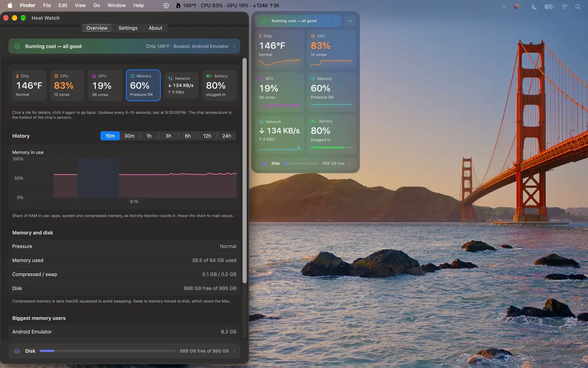Click the Disk usage bar in Heat Watch window footer
This screenshot has width=588, height=368.
click(108, 351)
